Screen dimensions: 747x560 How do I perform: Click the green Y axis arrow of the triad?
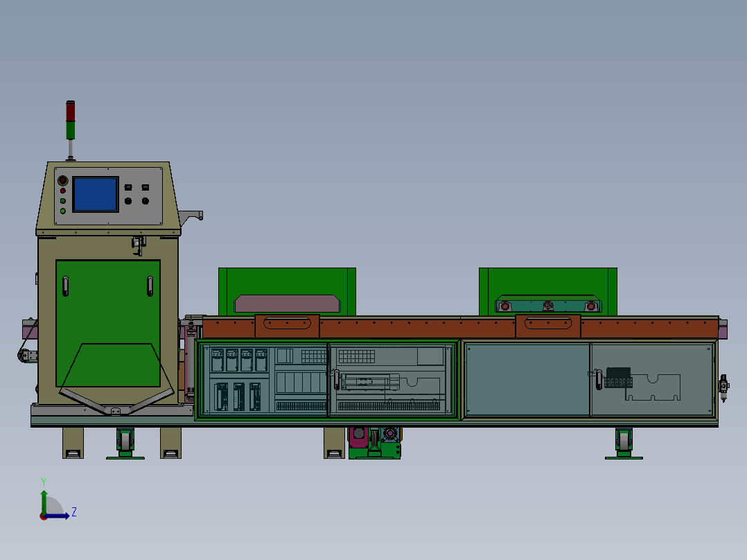coord(44,502)
